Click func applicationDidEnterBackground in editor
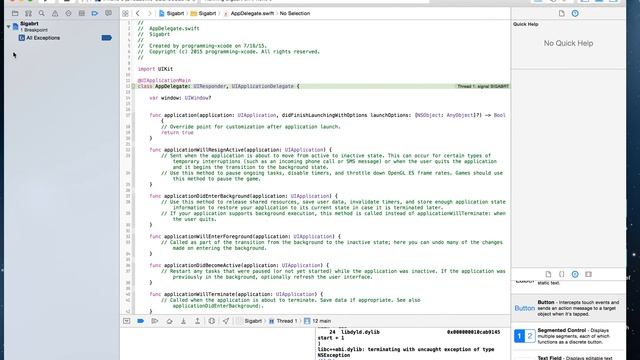Screen dimensions: 640x360 [x=244, y=196]
